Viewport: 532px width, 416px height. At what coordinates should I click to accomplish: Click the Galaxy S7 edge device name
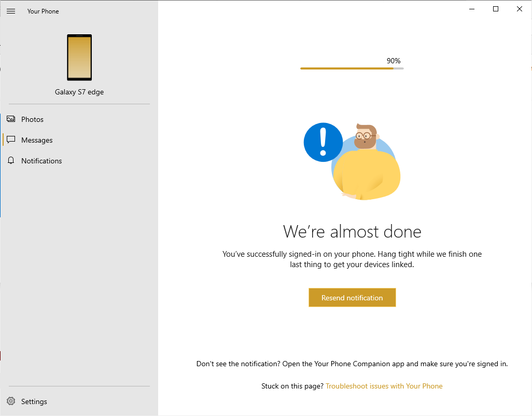[x=79, y=92]
